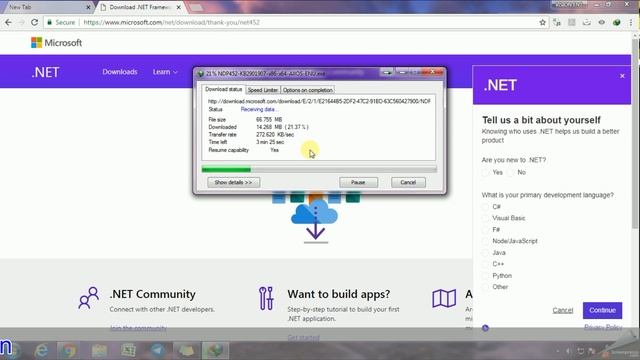Pause the download in progress

pyautogui.click(x=358, y=182)
